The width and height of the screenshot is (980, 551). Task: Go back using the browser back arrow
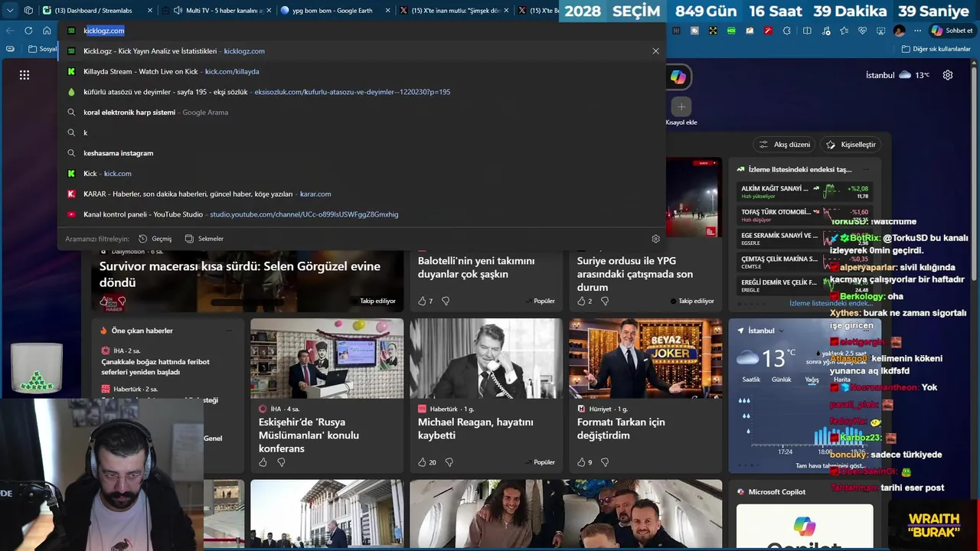(10, 31)
